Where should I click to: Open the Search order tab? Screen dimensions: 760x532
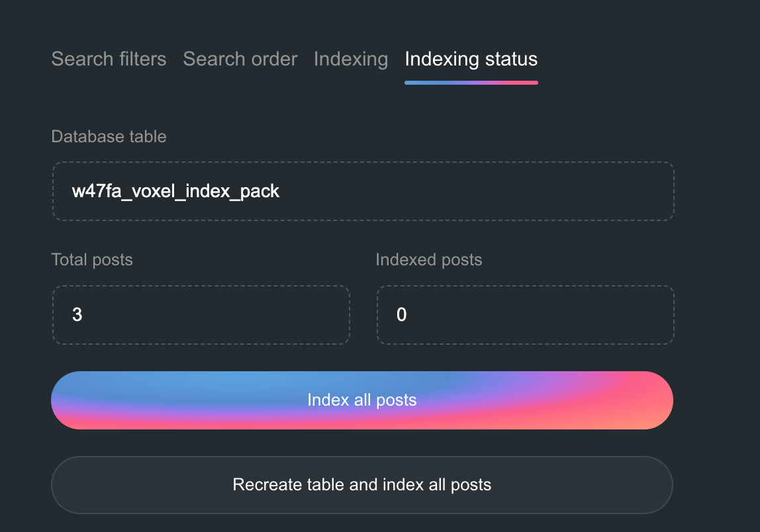240,59
